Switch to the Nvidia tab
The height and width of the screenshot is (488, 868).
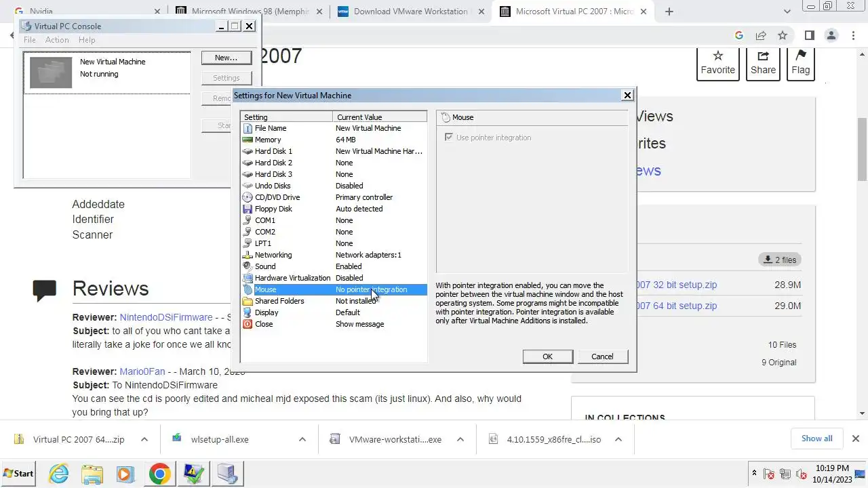click(88, 12)
